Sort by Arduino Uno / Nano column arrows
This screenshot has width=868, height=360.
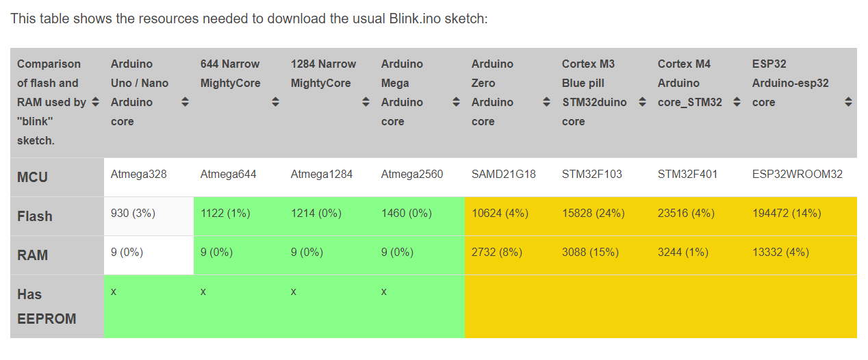(x=185, y=102)
